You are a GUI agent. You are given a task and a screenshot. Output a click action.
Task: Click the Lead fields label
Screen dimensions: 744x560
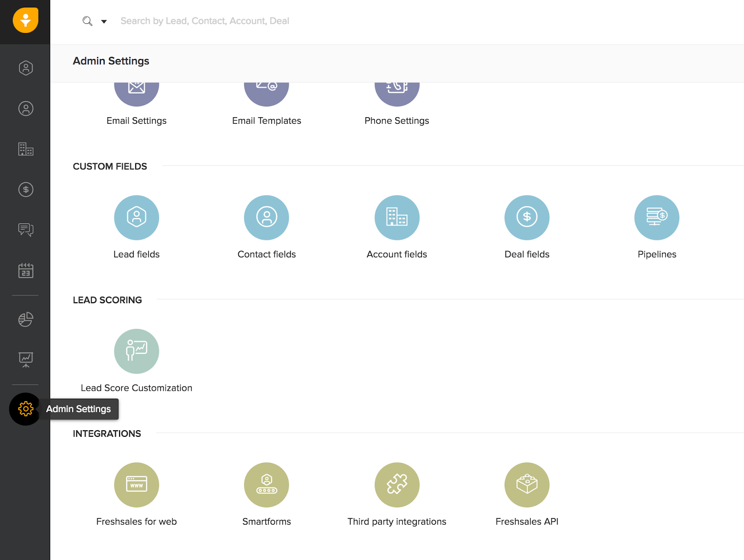137,254
